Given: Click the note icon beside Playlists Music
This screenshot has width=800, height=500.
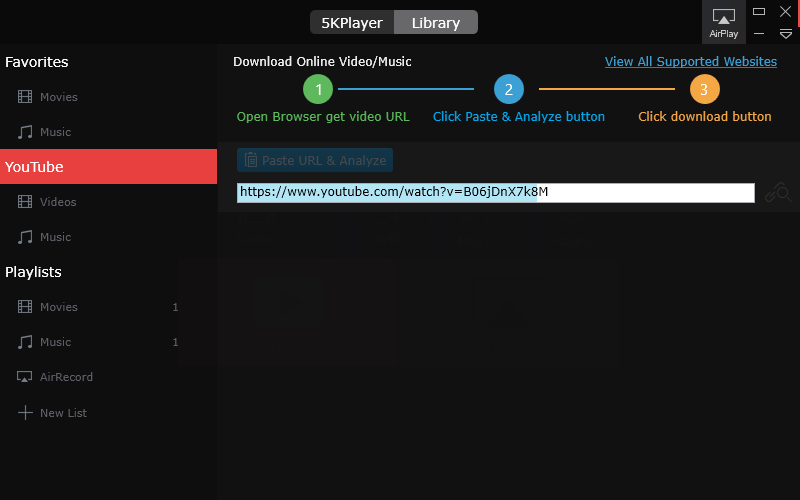Looking at the screenshot, I should click(x=25, y=342).
